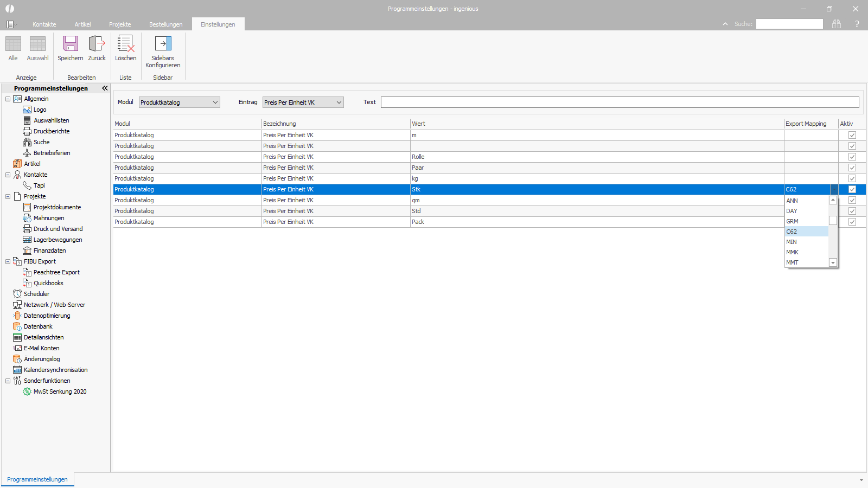Choose ANN from the mapping list

(807, 201)
